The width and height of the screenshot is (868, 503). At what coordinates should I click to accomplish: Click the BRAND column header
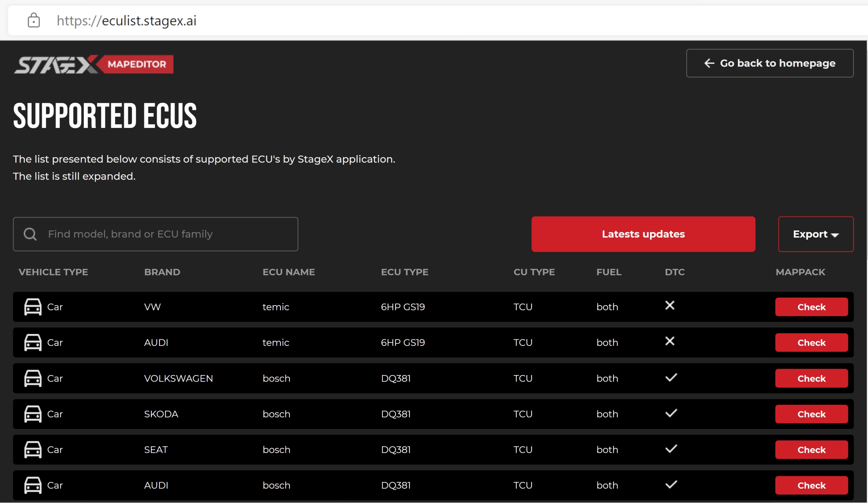click(162, 272)
